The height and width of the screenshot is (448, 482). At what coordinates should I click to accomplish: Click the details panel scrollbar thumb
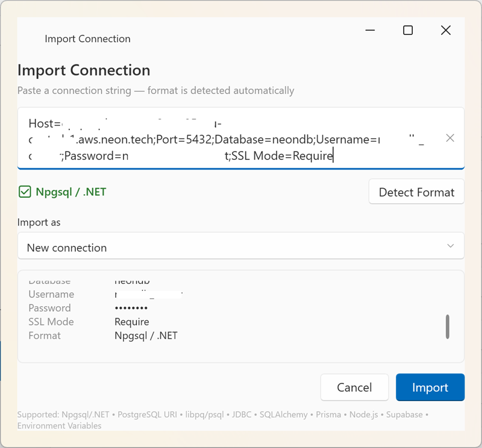click(x=448, y=326)
